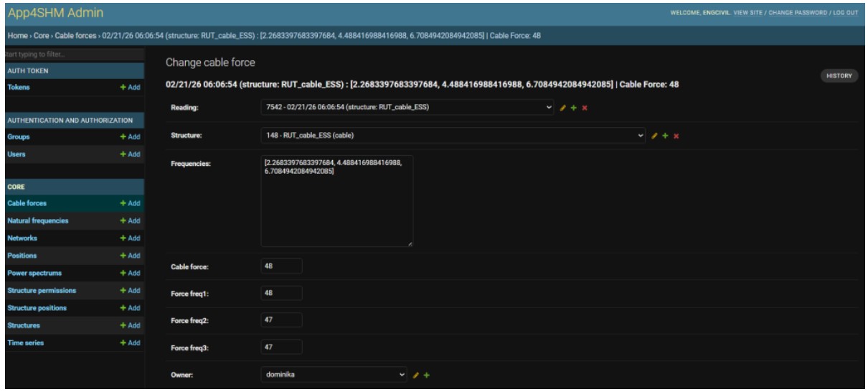
Task: Click the History button
Action: click(839, 75)
